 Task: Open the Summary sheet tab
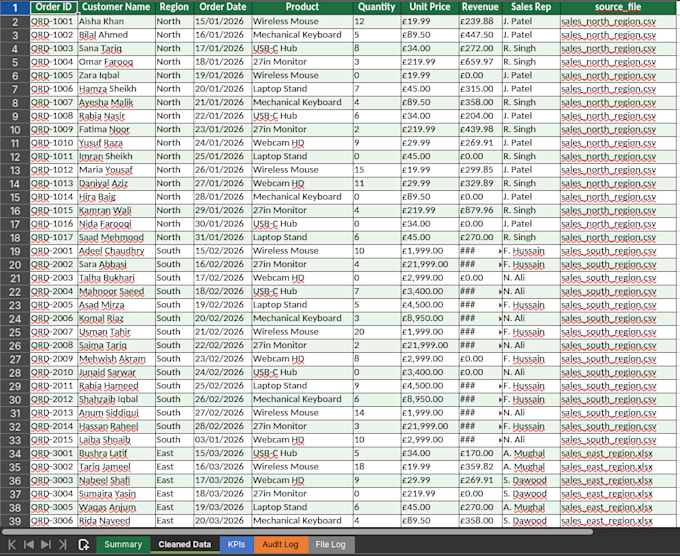(x=123, y=544)
